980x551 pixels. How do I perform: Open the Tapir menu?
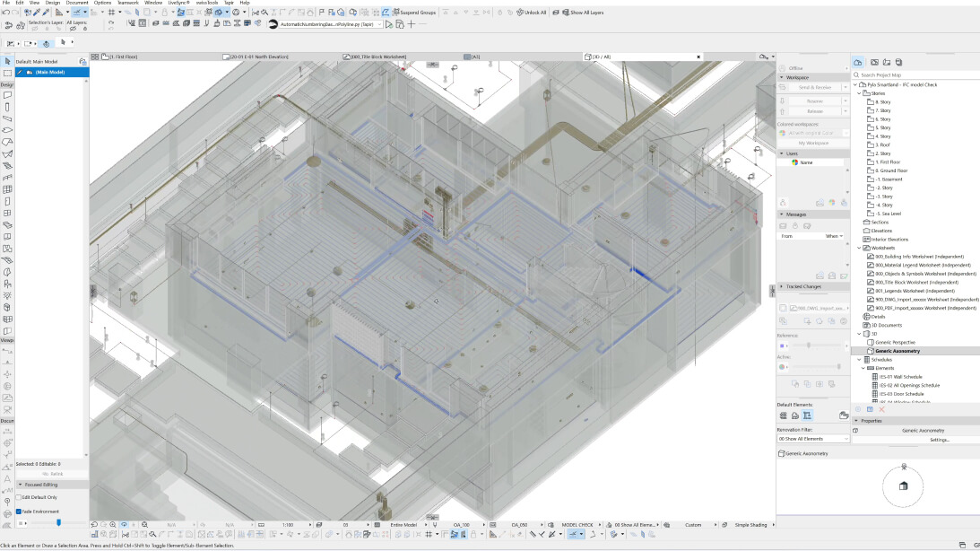229,3
